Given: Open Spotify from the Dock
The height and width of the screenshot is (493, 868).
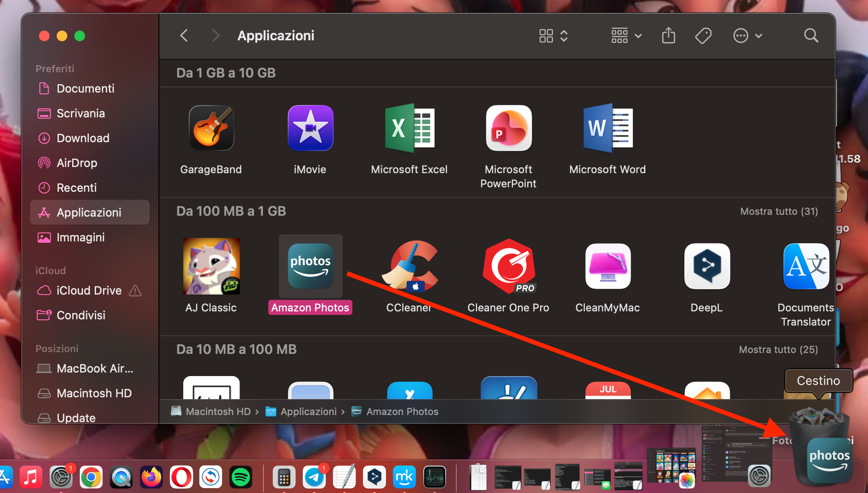Looking at the screenshot, I should (x=241, y=477).
